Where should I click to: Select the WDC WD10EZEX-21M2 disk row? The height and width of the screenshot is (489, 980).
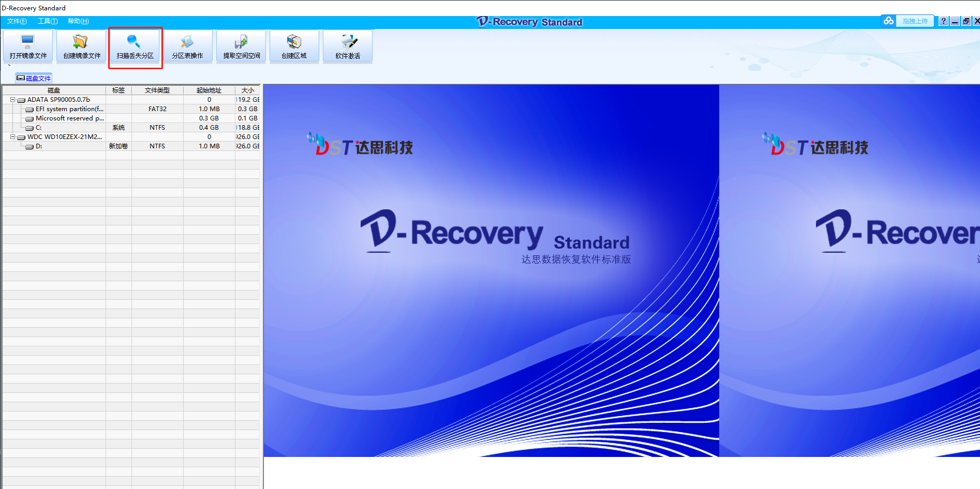coord(131,137)
